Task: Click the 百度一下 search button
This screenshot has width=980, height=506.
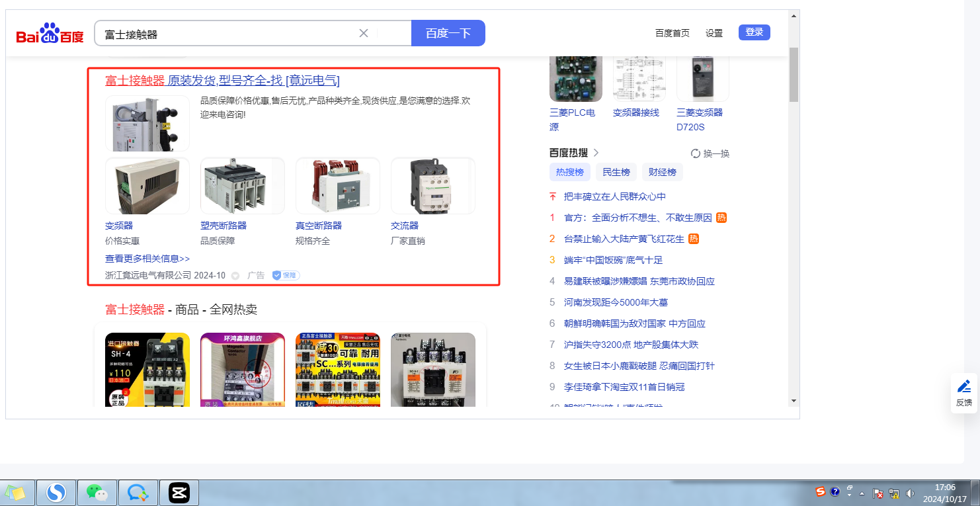Action: (x=448, y=33)
